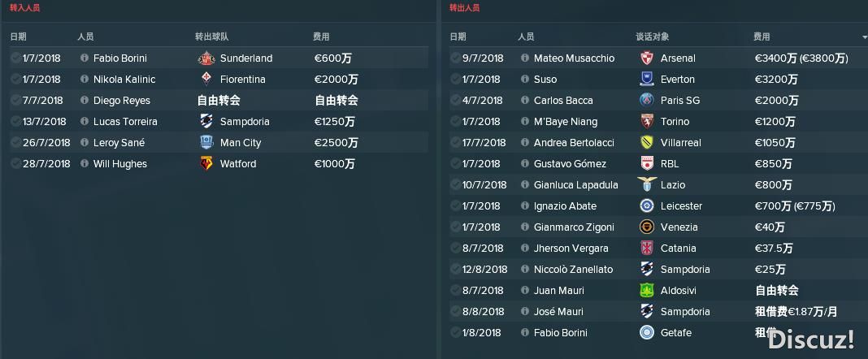Click the Watford club badge

[x=206, y=164]
